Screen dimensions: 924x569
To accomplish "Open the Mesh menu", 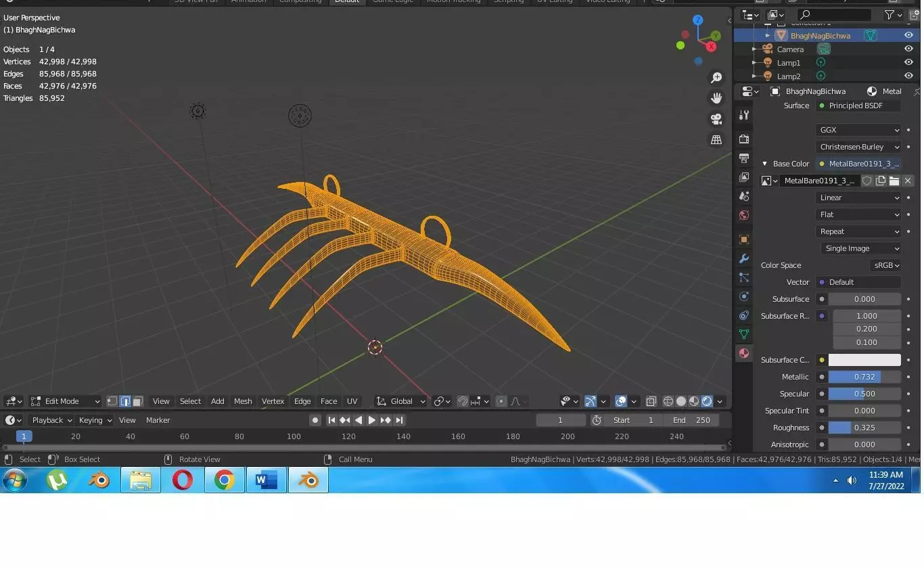I will (243, 401).
